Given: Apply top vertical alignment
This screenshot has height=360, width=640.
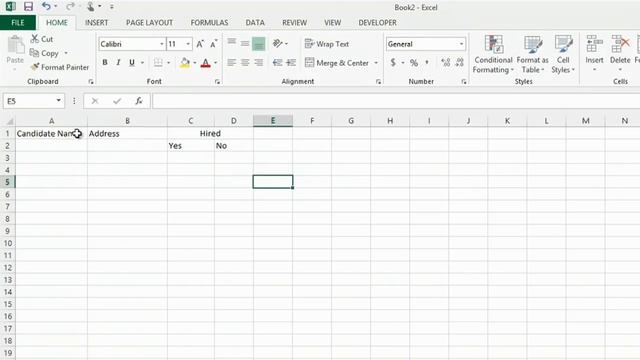Looking at the screenshot, I should pos(231,42).
